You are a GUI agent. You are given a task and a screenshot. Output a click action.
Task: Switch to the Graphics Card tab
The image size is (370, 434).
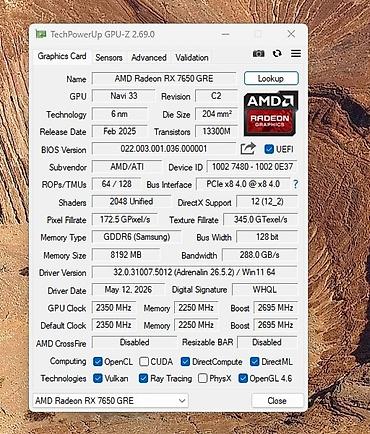click(x=62, y=56)
